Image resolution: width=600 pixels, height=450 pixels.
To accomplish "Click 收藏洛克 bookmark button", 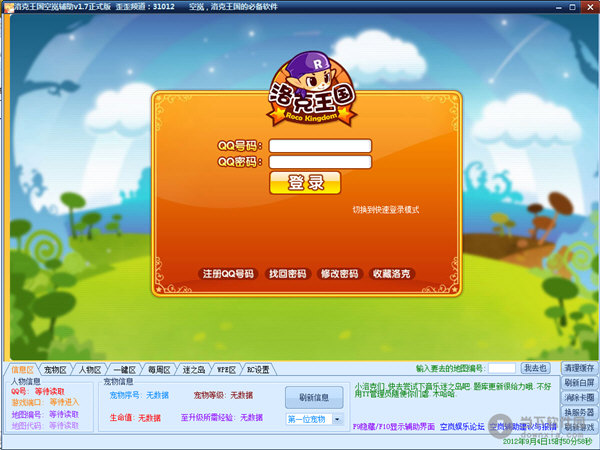I will pyautogui.click(x=391, y=274).
